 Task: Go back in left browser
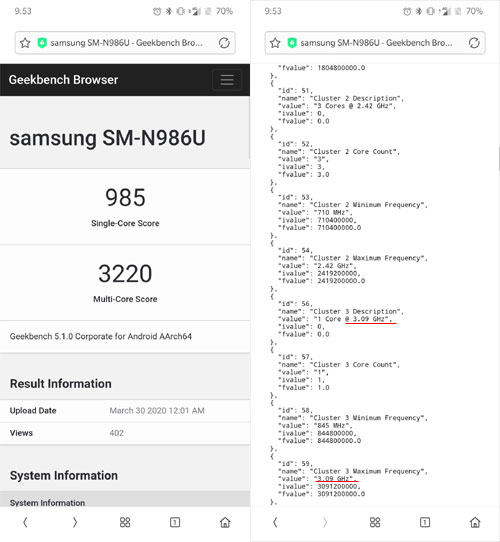point(25,522)
